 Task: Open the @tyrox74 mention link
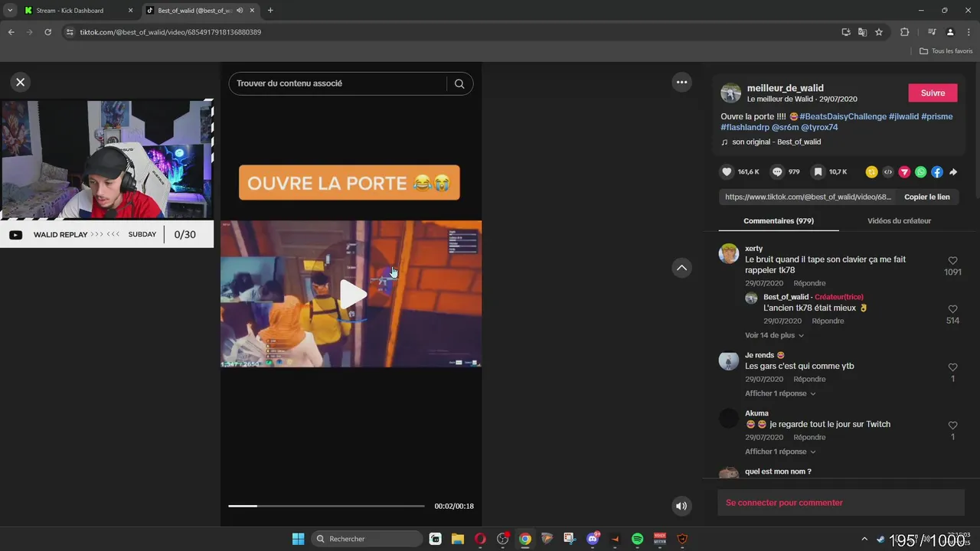(x=819, y=127)
